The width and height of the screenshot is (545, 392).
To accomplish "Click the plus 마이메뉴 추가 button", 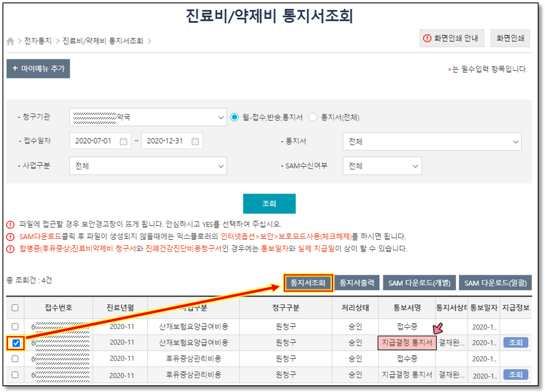I will [38, 69].
